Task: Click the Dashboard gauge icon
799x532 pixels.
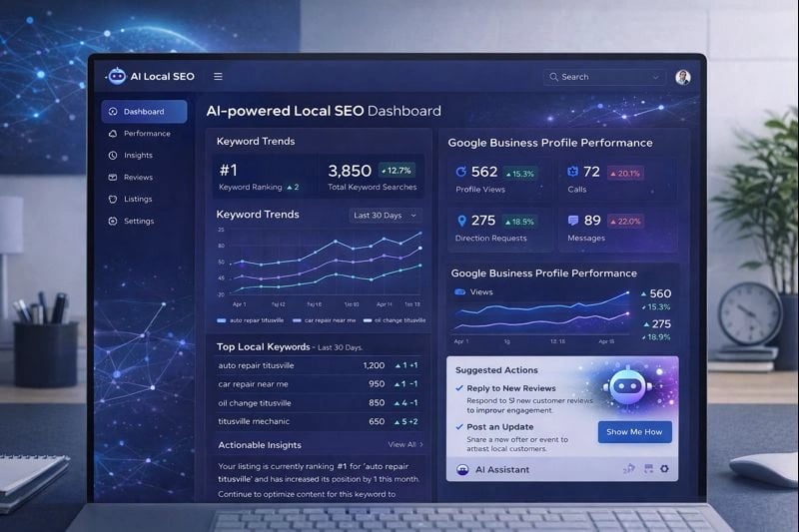Action: pyautogui.click(x=113, y=112)
